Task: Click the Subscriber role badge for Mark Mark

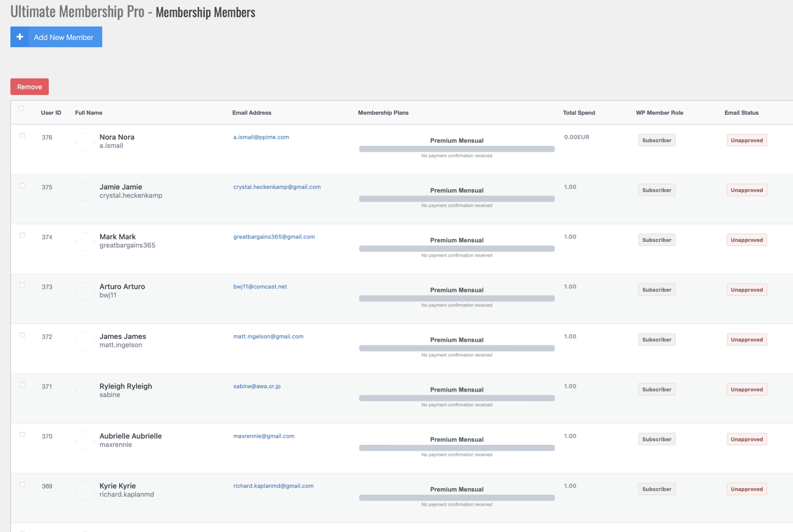Action: 657,240
